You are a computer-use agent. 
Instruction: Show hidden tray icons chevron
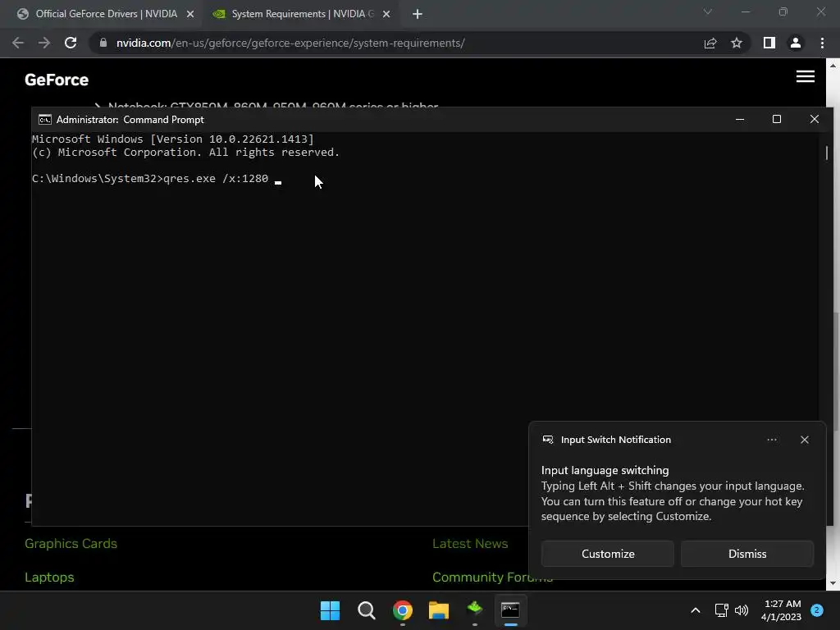pos(696,610)
